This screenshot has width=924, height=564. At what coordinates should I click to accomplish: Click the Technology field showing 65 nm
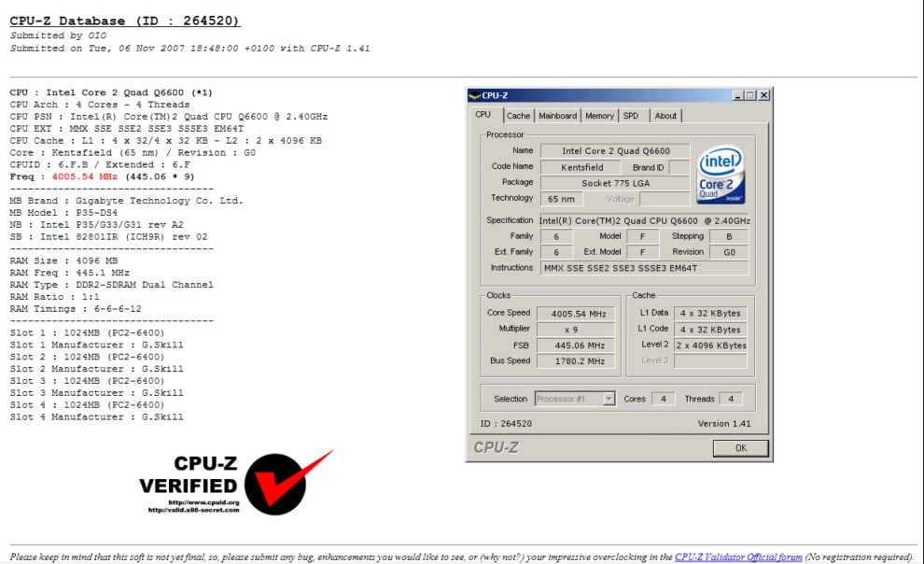point(562,199)
